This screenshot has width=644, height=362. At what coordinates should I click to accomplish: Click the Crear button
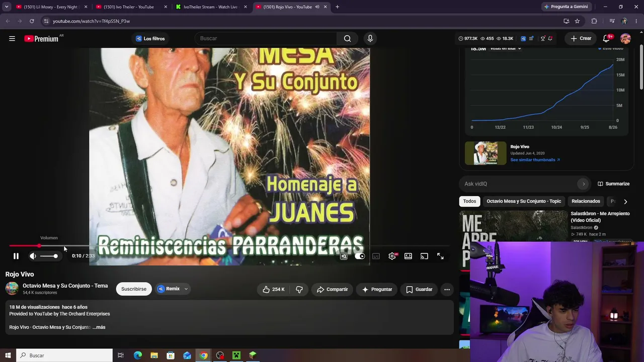pos(581,39)
